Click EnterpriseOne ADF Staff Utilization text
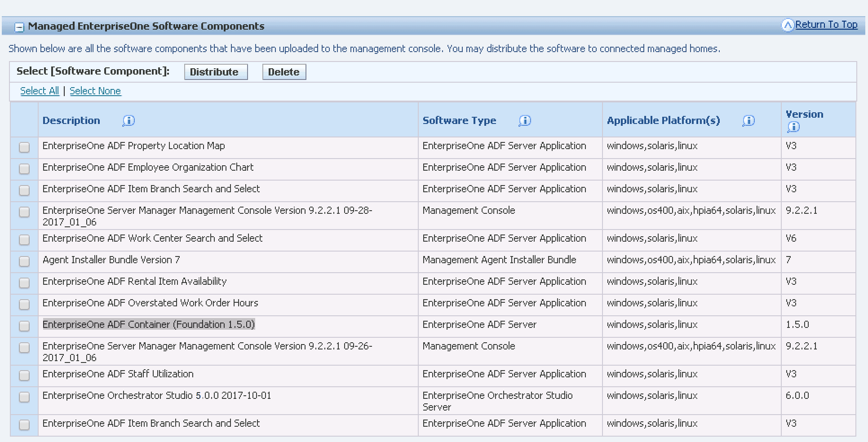868x442 pixels. [118, 374]
